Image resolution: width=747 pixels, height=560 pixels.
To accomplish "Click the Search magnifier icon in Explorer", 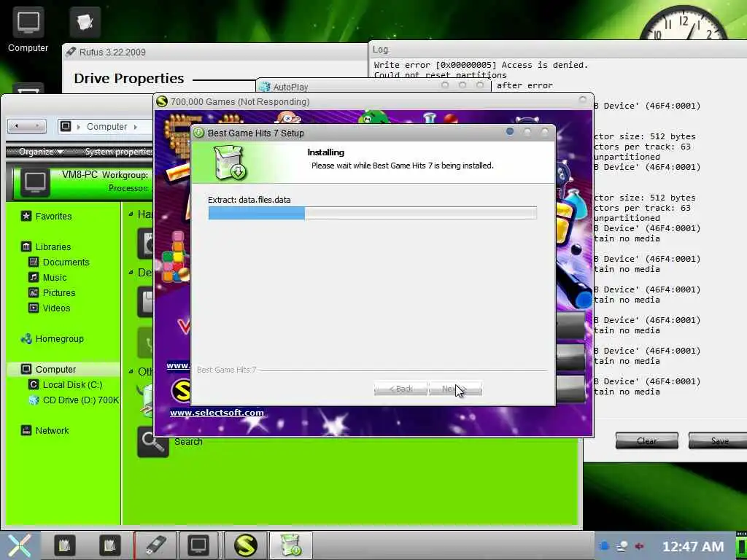I will coord(152,441).
